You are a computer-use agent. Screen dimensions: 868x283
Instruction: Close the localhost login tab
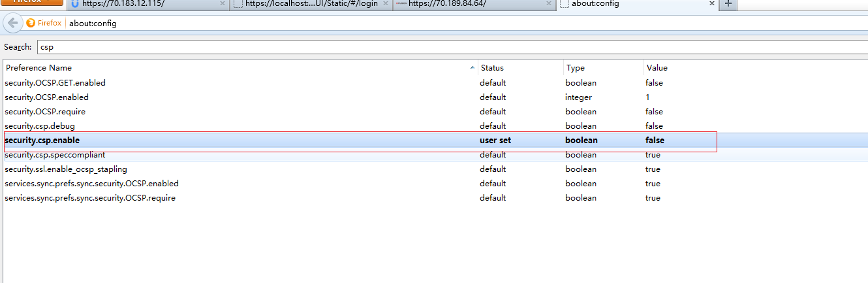pyautogui.click(x=386, y=4)
